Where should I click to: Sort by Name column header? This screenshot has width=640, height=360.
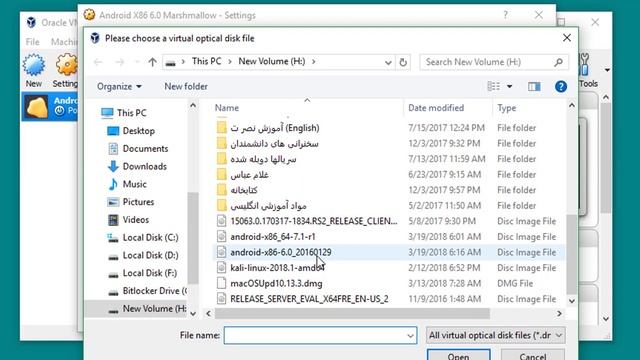click(x=227, y=108)
